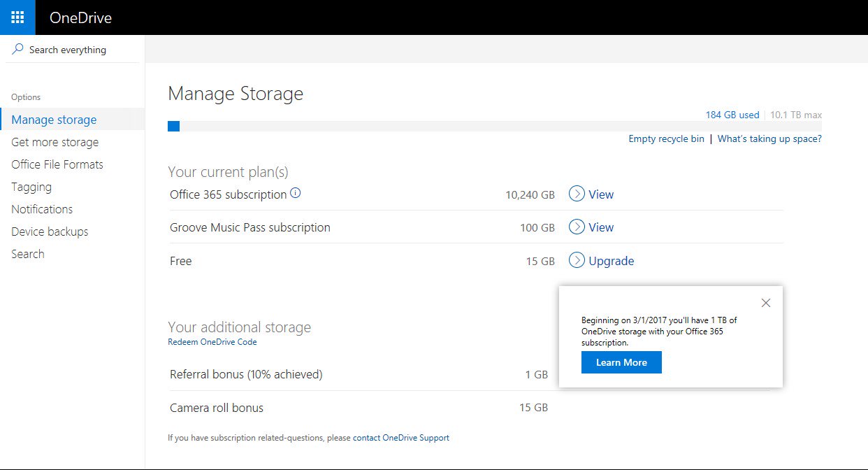868x470 pixels.
Task: Click the Free plan label
Action: coord(180,261)
